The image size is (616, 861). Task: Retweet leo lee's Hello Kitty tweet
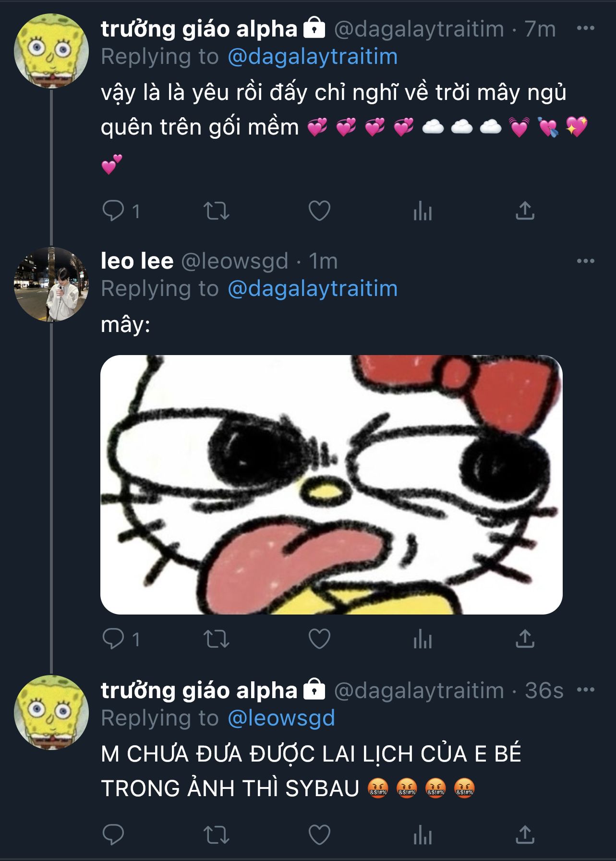(216, 639)
